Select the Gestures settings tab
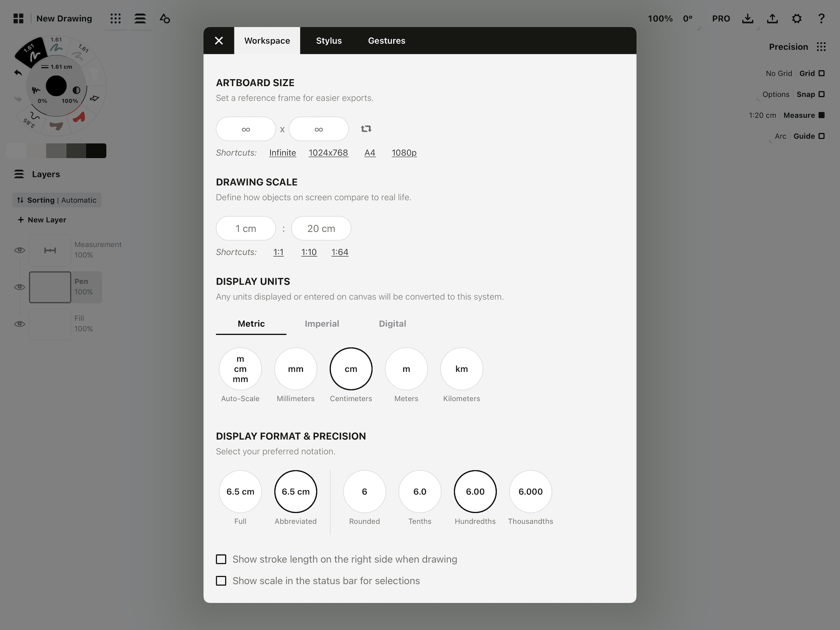Screen dimensions: 840x630 pos(387,40)
